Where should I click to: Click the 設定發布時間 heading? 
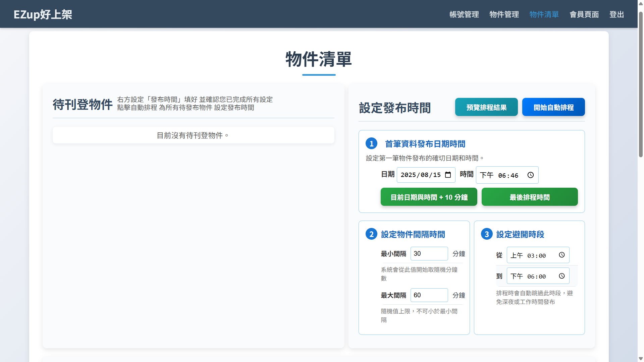[395, 108]
